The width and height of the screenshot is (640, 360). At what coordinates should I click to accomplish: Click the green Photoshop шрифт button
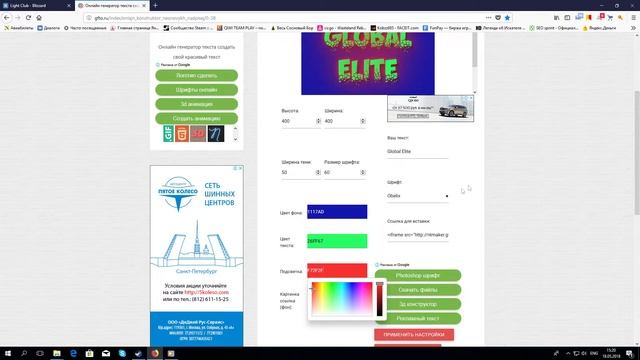(x=418, y=276)
